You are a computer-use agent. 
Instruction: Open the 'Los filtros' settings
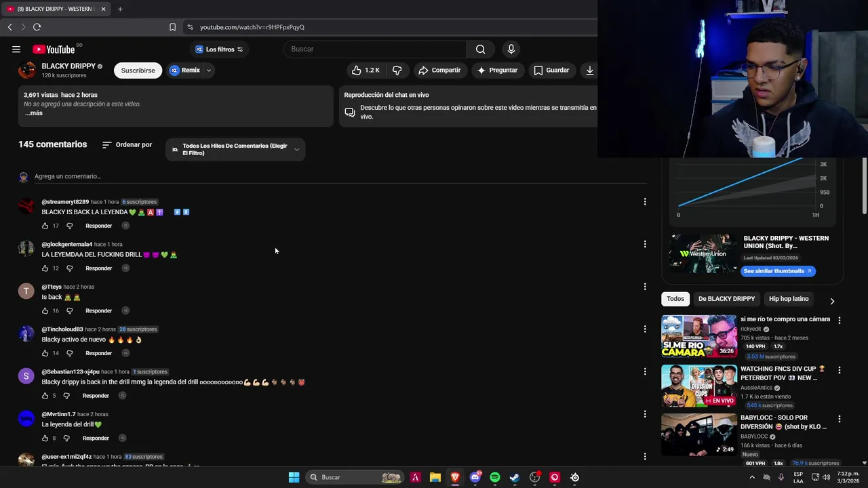coord(218,49)
